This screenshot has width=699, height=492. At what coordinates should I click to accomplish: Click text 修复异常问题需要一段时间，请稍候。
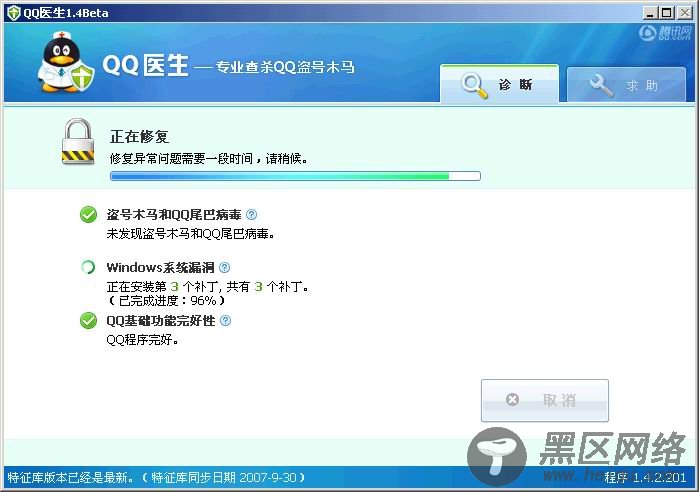coord(209,158)
